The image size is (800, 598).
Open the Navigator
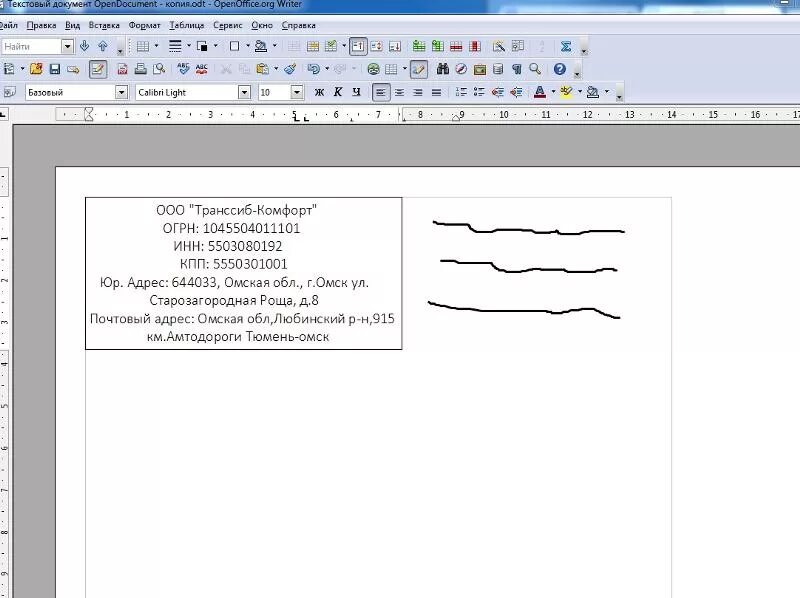coord(461,69)
